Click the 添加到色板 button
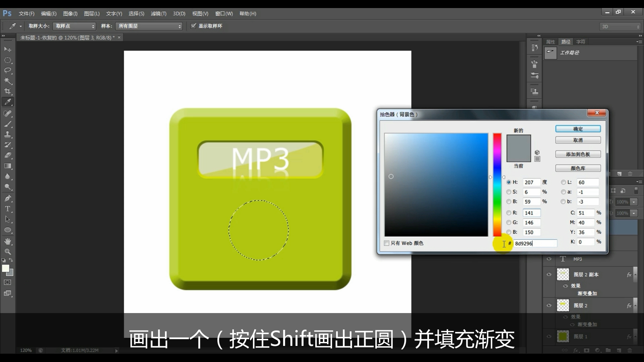Screen dimensions: 644x362 (578, 154)
